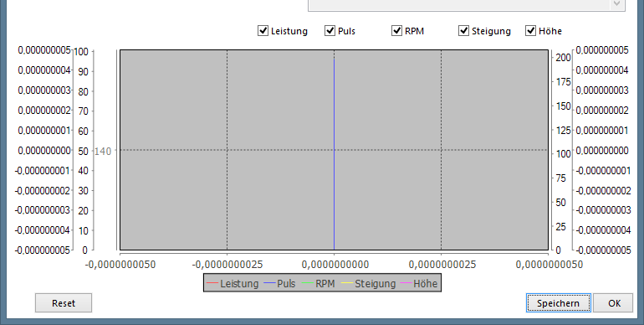Uncheck the Leistung checkbox
Viewport: 644px width, 325px height.
point(263,30)
